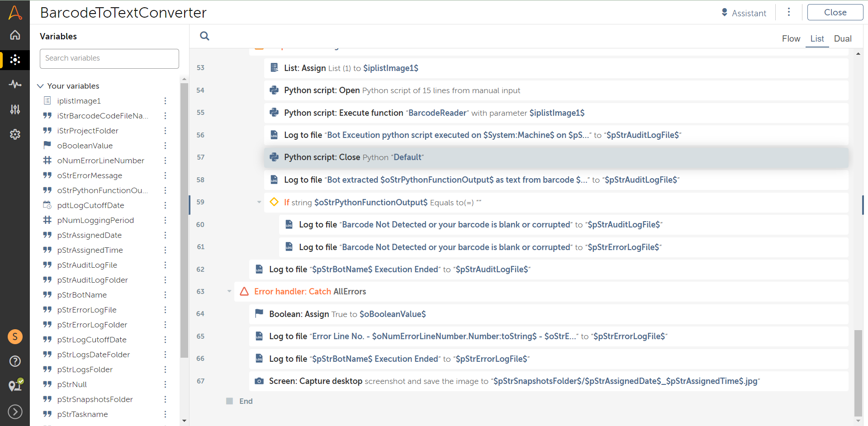Collapse the Error handler Catch block
The image size is (868, 426).
229,291
